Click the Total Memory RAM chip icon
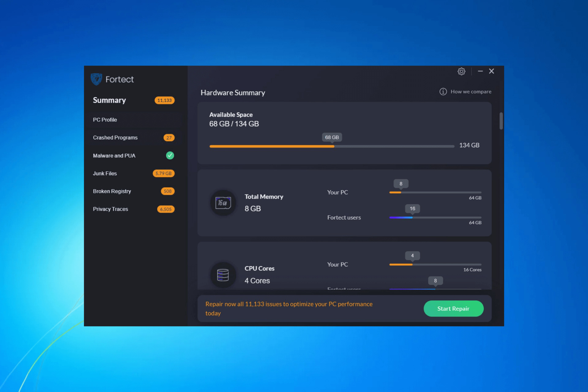The height and width of the screenshot is (392, 588). (x=223, y=203)
